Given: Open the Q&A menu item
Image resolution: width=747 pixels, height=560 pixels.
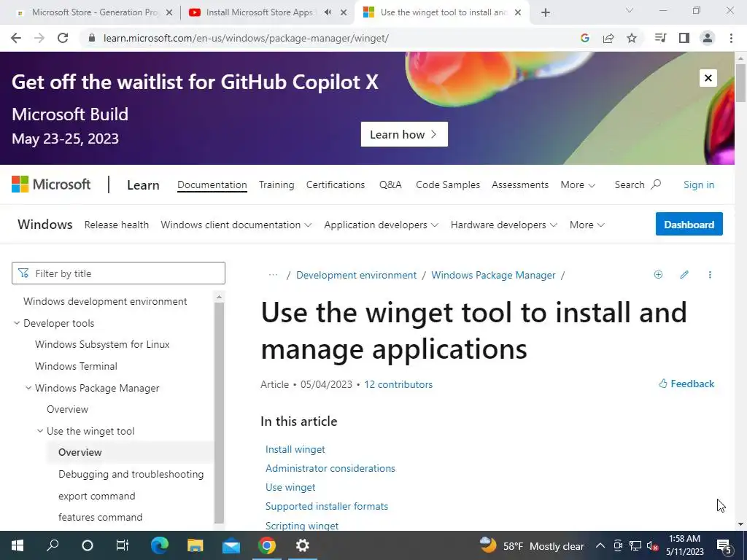Looking at the screenshot, I should tap(391, 184).
